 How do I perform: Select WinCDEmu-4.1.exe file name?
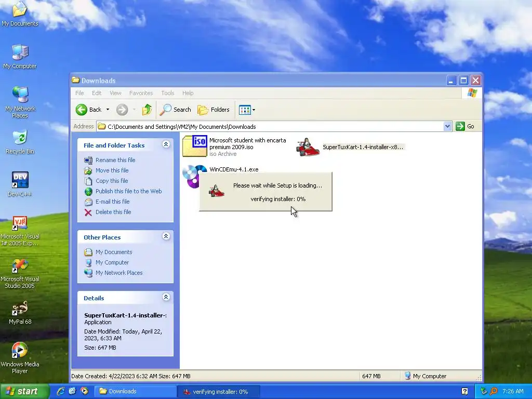234,169
